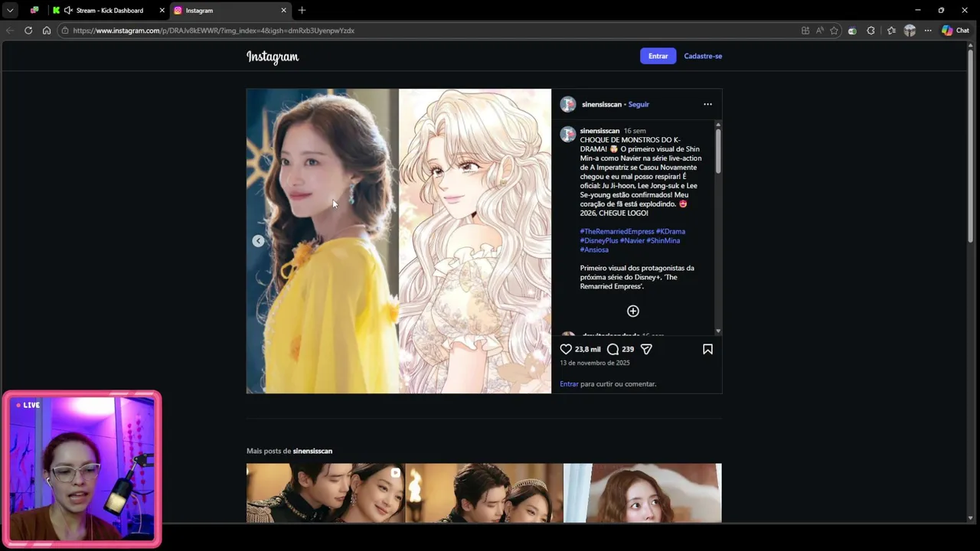980x551 pixels.
Task: Open tab search dropdown arrow
Action: click(x=10, y=11)
